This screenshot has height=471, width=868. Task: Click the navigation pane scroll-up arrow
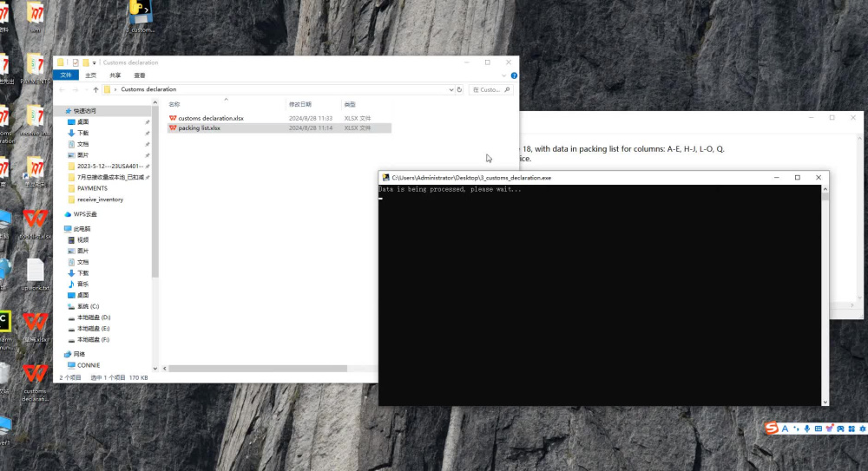[x=155, y=103]
